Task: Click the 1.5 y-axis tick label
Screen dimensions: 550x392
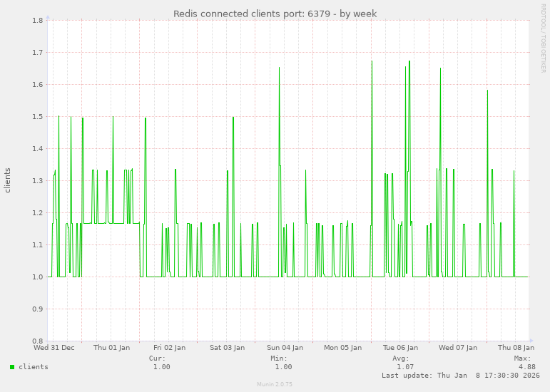Action: point(38,117)
